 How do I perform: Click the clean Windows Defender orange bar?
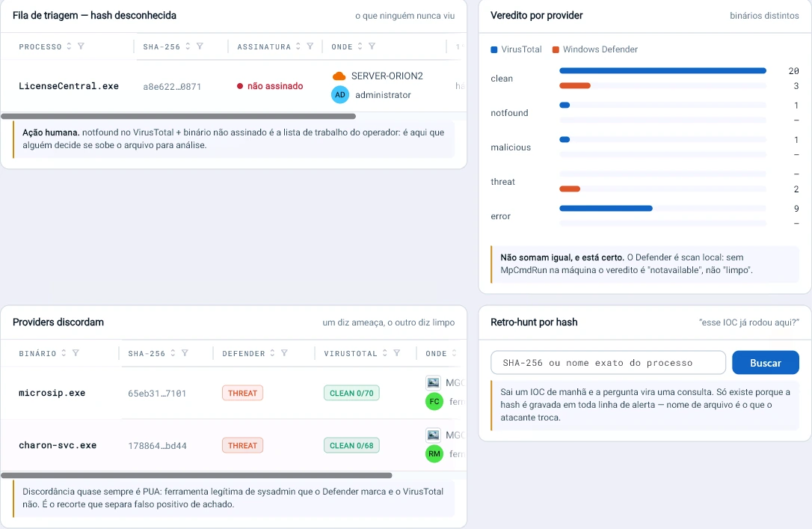pos(575,85)
